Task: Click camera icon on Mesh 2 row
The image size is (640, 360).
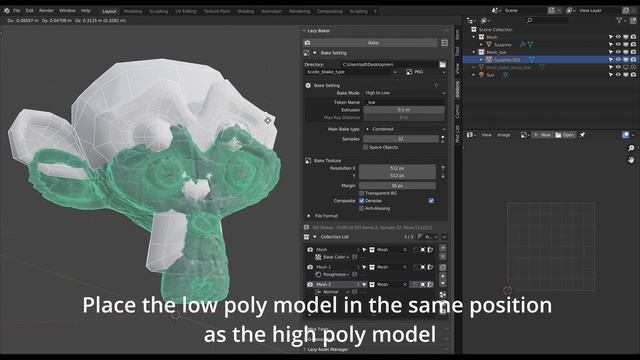Action: [310, 284]
